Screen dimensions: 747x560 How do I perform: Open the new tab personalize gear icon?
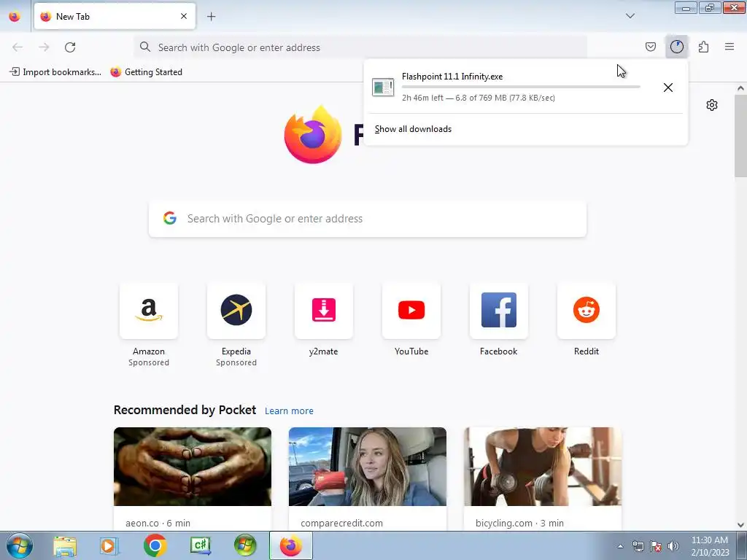click(712, 105)
